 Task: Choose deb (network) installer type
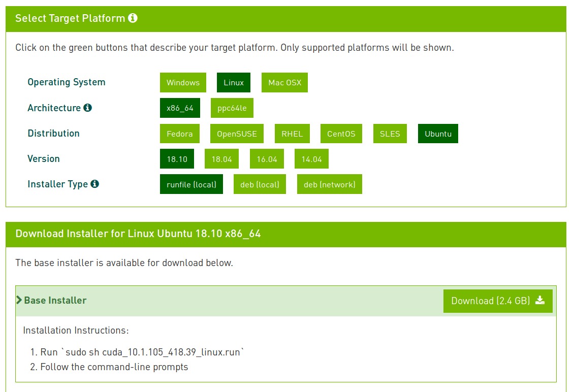pos(330,184)
